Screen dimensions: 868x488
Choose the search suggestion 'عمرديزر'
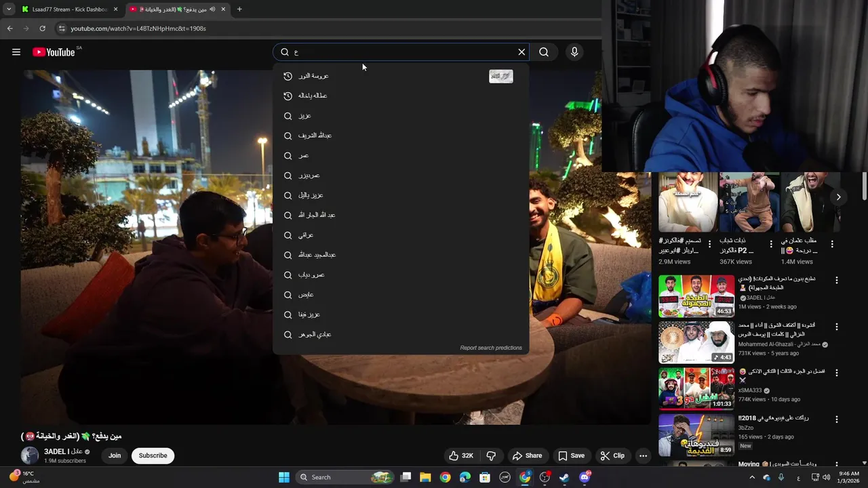(x=401, y=176)
